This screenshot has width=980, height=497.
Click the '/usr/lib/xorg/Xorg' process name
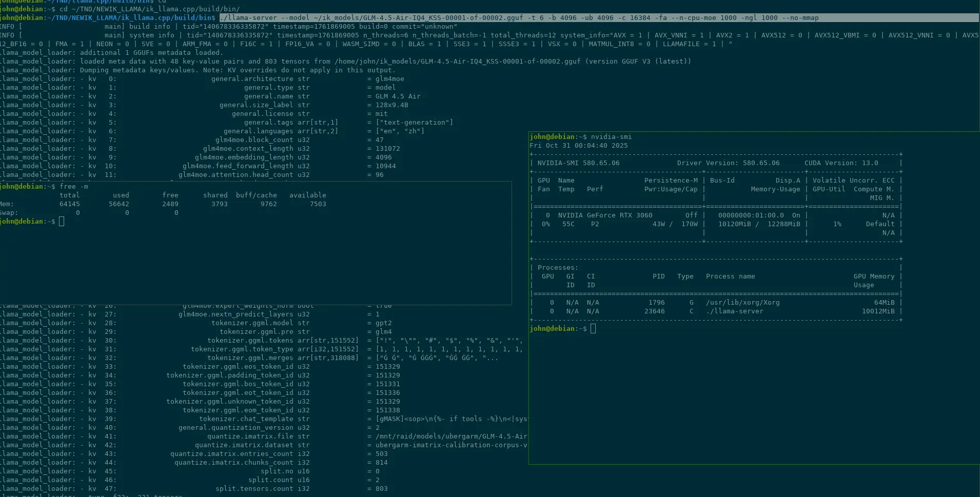(x=743, y=303)
